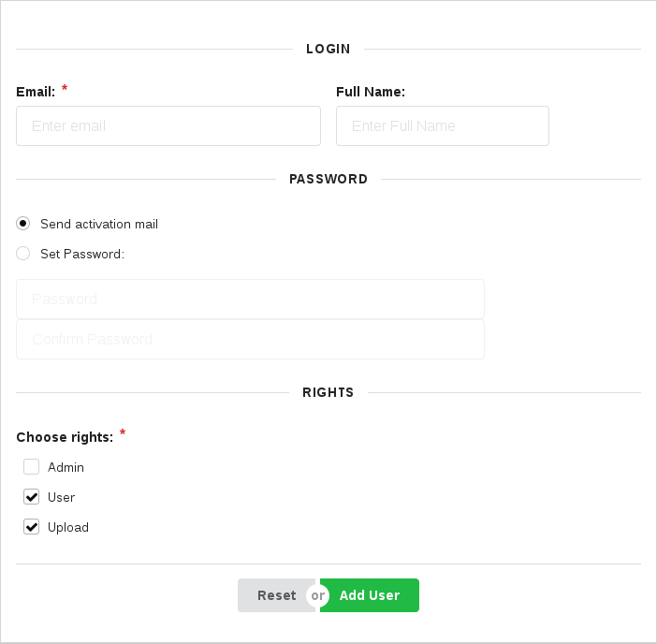Disable the Upload rights checkbox
The height and width of the screenshot is (644, 657).
pos(32,527)
